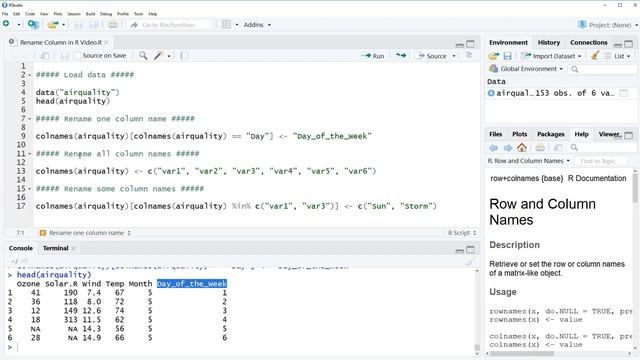The width and height of the screenshot is (640, 360).
Task: Click the Find/Replace magnifier in editor toolbar
Action: click(143, 56)
